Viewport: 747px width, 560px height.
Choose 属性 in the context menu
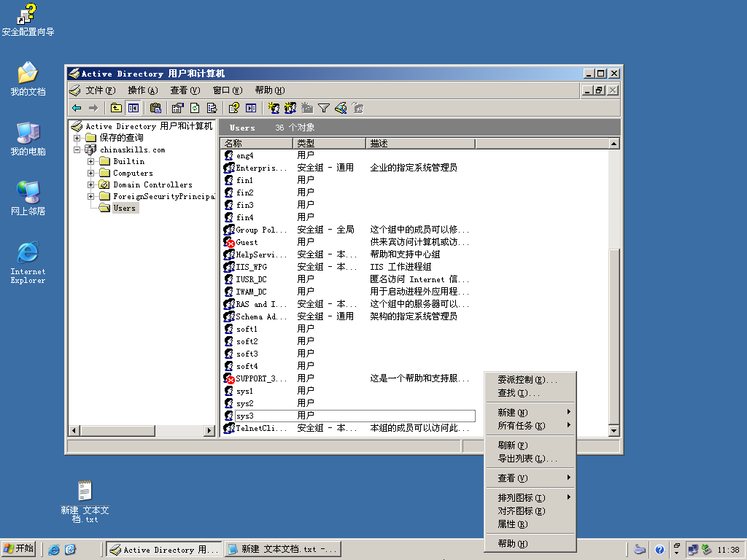point(530,524)
